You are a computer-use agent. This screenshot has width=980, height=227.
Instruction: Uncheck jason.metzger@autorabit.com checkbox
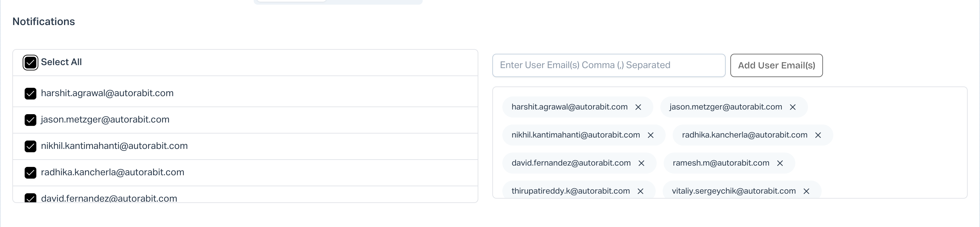(x=30, y=120)
